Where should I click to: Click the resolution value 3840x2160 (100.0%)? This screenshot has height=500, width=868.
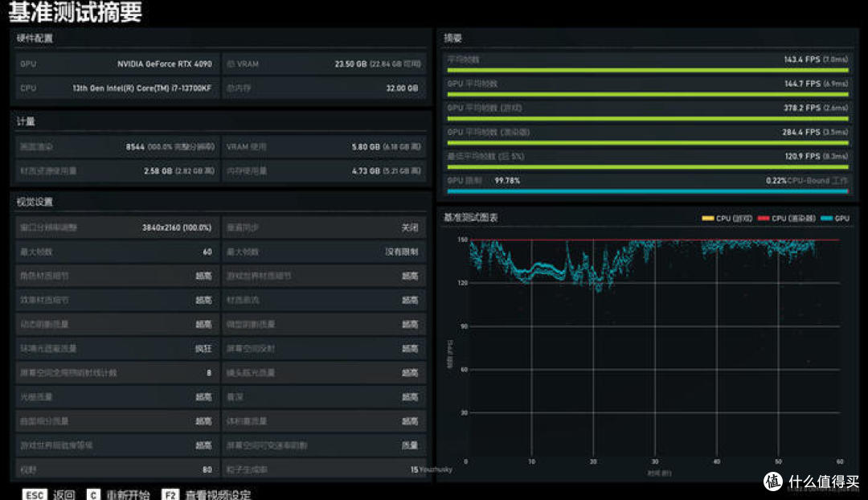point(177,227)
